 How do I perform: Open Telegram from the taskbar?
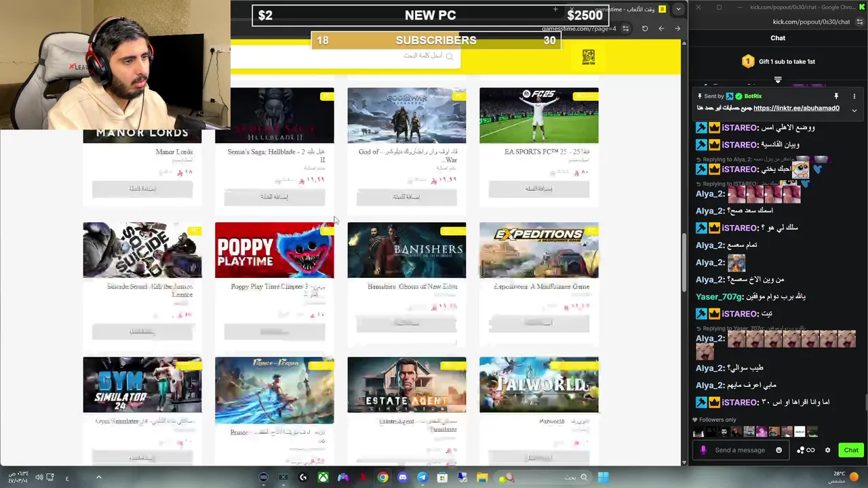[x=422, y=477]
